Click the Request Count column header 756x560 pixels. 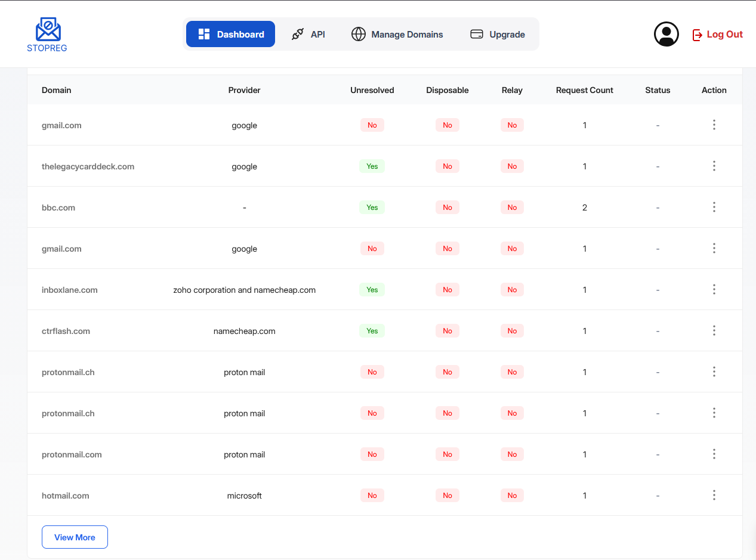click(x=584, y=90)
